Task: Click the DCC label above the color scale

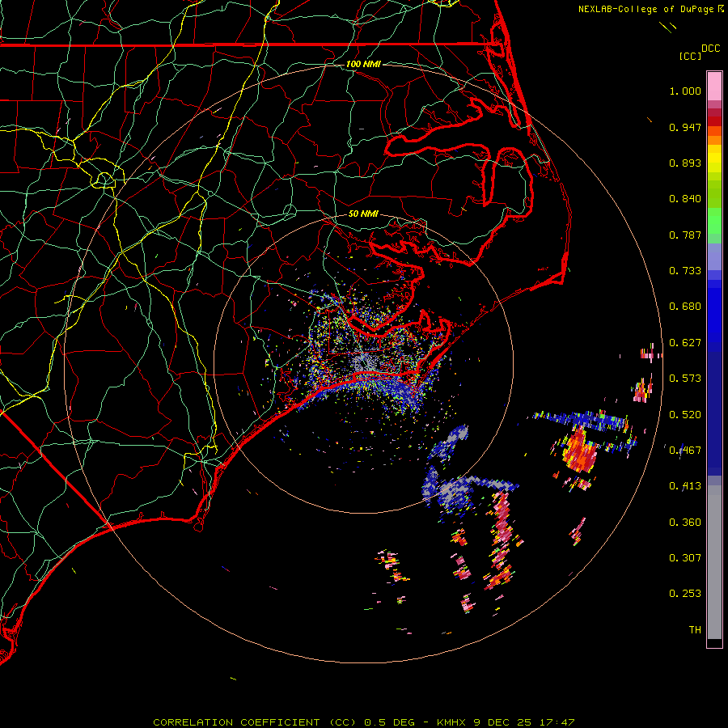Action: (x=710, y=49)
